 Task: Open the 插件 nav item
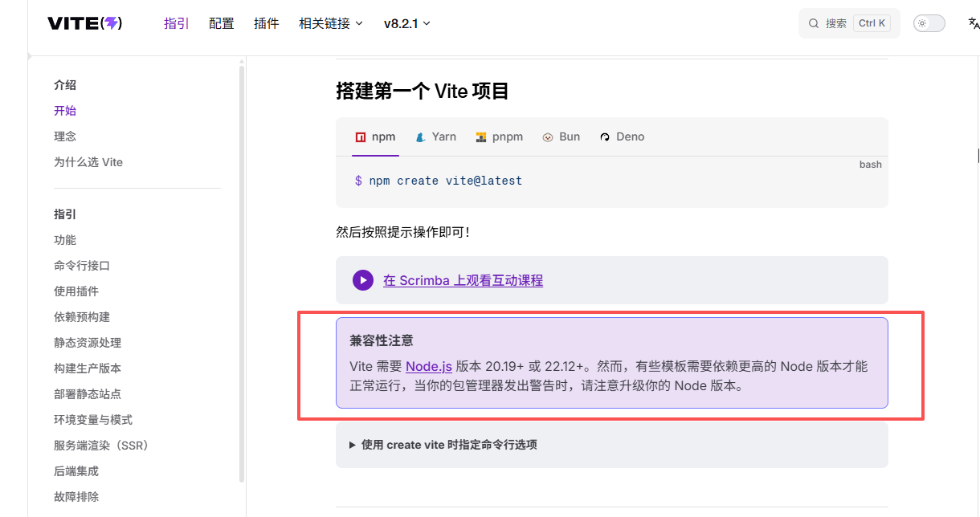(x=267, y=23)
